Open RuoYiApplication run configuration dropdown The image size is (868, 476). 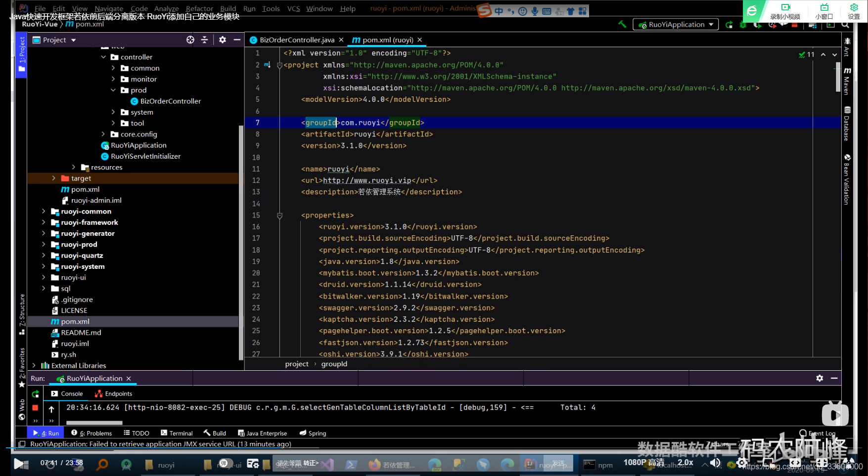coord(676,25)
